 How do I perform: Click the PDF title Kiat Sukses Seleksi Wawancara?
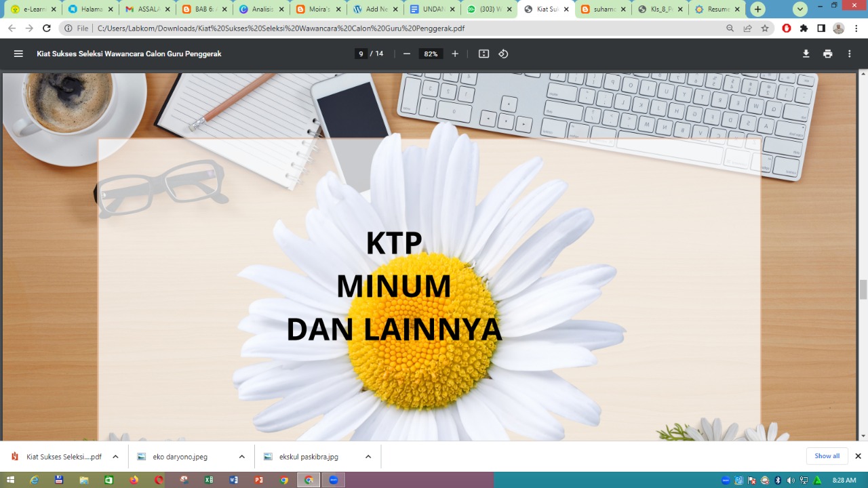tap(129, 54)
